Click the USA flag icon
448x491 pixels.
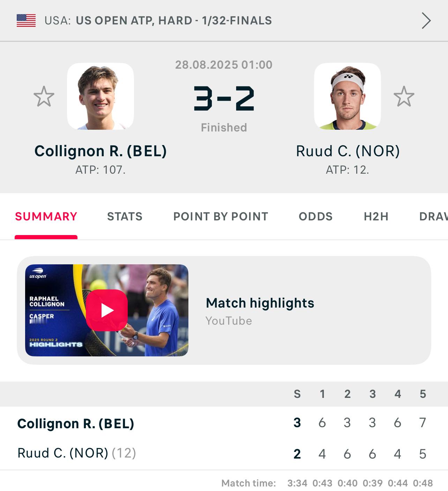(x=26, y=21)
